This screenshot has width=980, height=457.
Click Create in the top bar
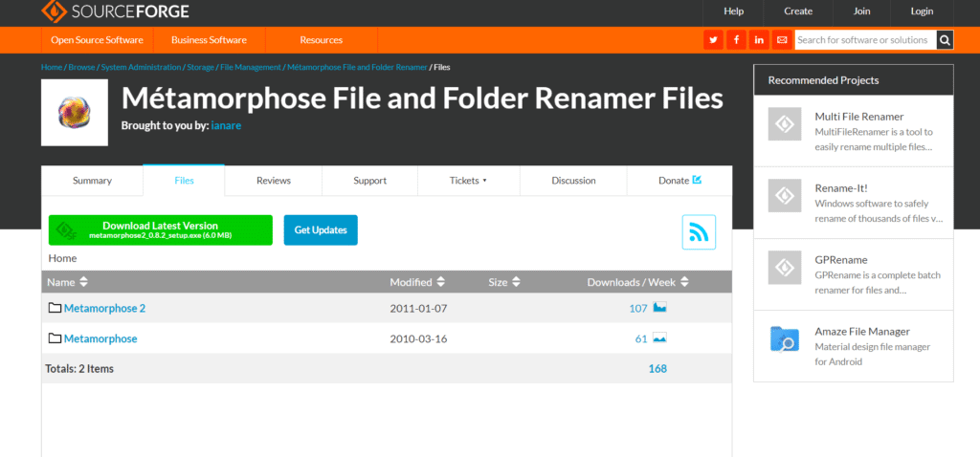tap(798, 11)
